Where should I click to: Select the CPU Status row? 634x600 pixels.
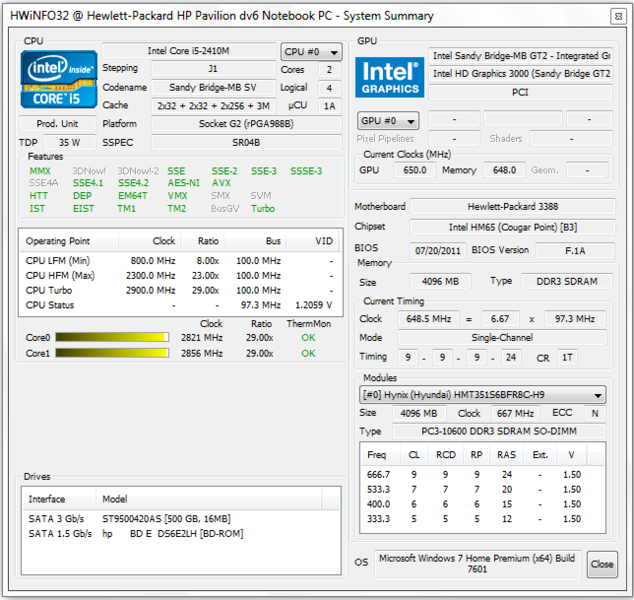pos(180,305)
